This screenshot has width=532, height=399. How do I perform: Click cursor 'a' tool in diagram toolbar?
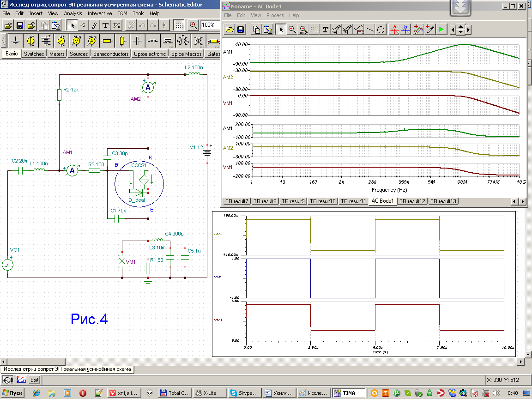point(394,30)
